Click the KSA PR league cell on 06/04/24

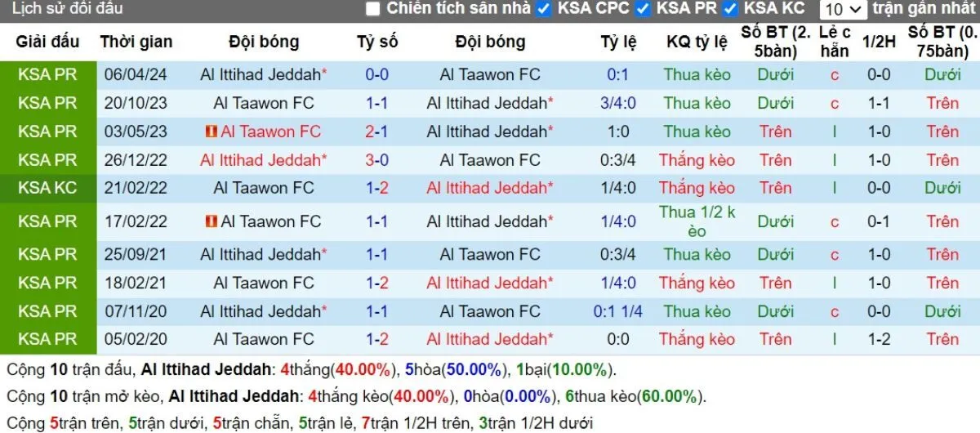47,74
